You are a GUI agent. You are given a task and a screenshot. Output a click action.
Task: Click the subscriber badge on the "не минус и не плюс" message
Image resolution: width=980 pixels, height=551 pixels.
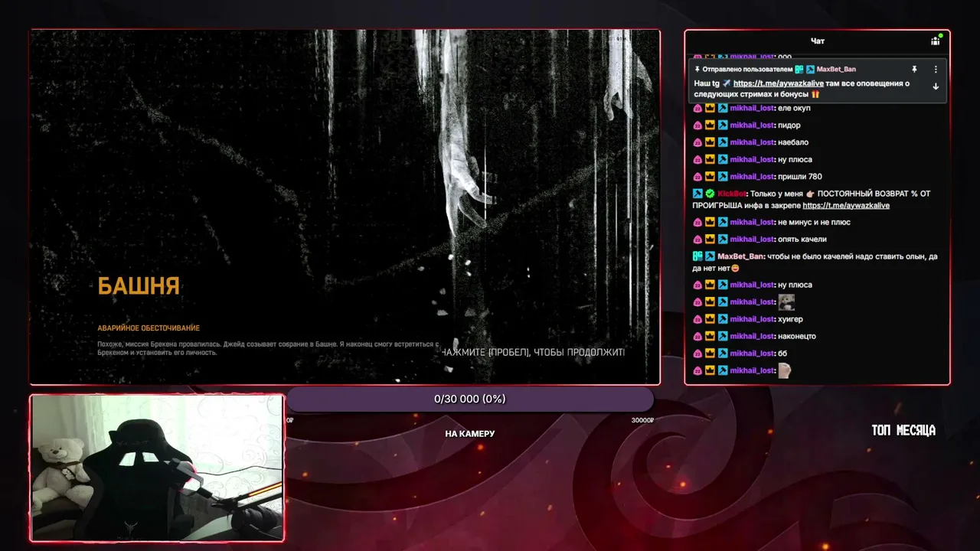click(x=697, y=222)
